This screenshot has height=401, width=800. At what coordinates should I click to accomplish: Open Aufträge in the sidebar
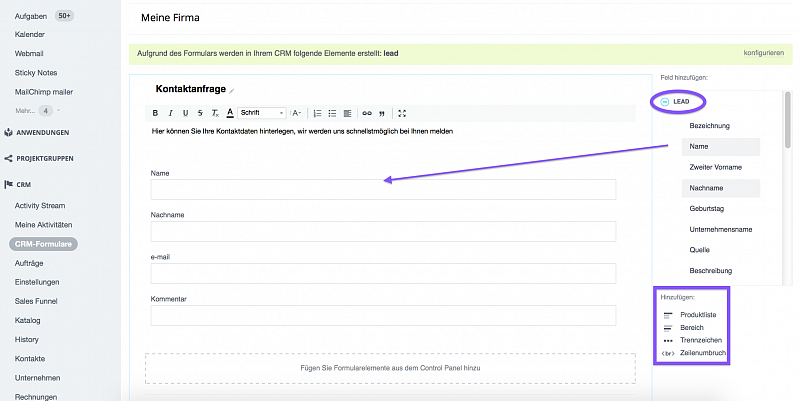tap(29, 263)
